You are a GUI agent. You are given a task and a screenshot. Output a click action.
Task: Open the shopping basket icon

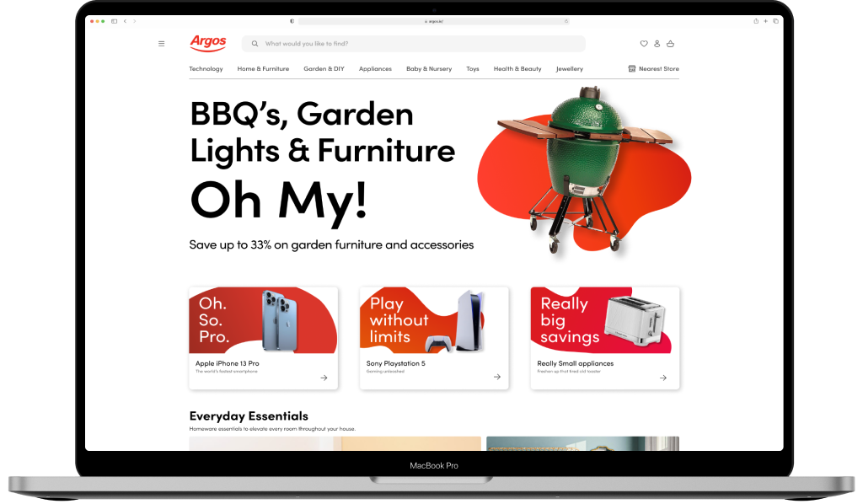click(x=670, y=44)
